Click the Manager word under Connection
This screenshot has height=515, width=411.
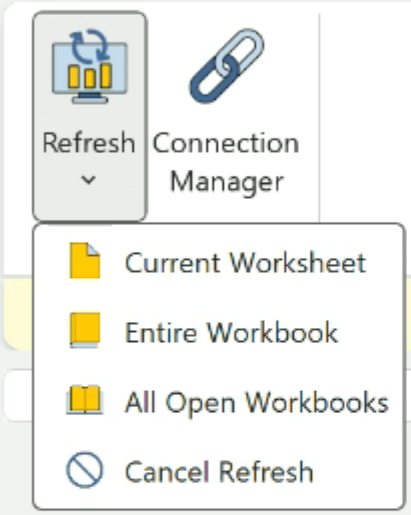click(227, 182)
